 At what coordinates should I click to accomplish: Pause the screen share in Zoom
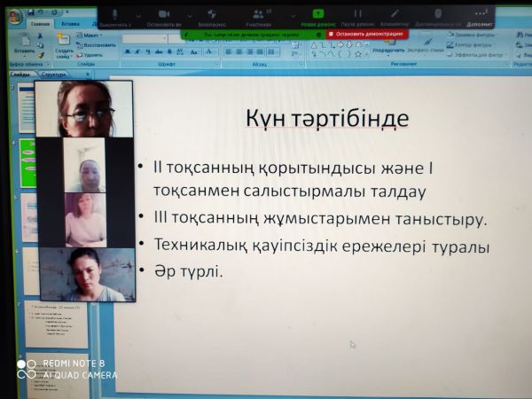[356, 14]
